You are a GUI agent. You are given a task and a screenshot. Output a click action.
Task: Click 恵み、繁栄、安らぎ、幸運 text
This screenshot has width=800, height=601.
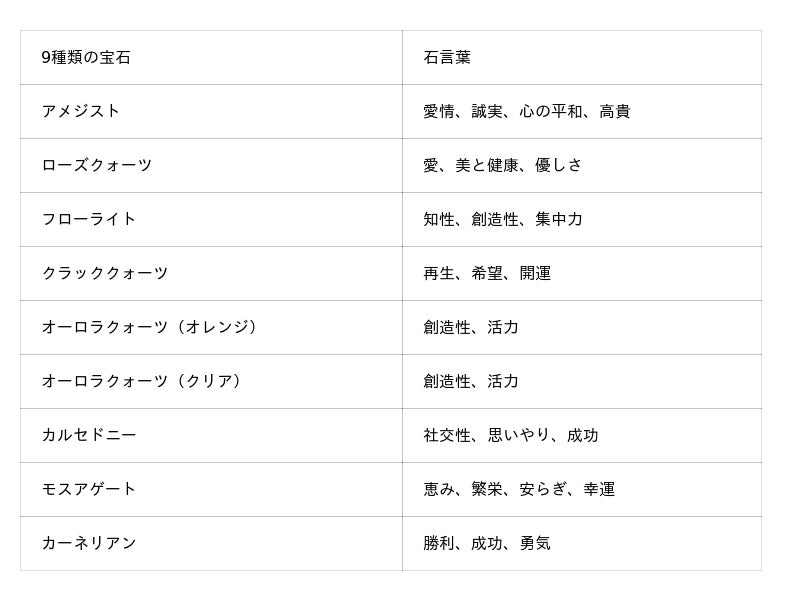(519, 490)
